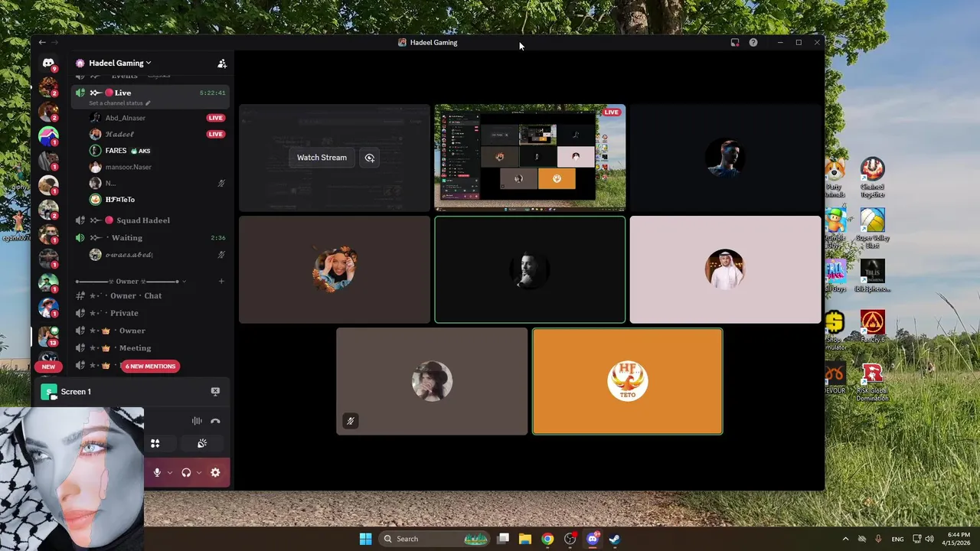
Task: Open the server with the 13 notification badge
Action: point(48,336)
